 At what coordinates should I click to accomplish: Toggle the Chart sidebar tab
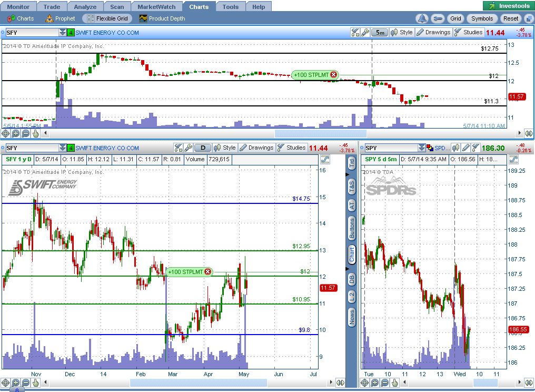(x=351, y=254)
